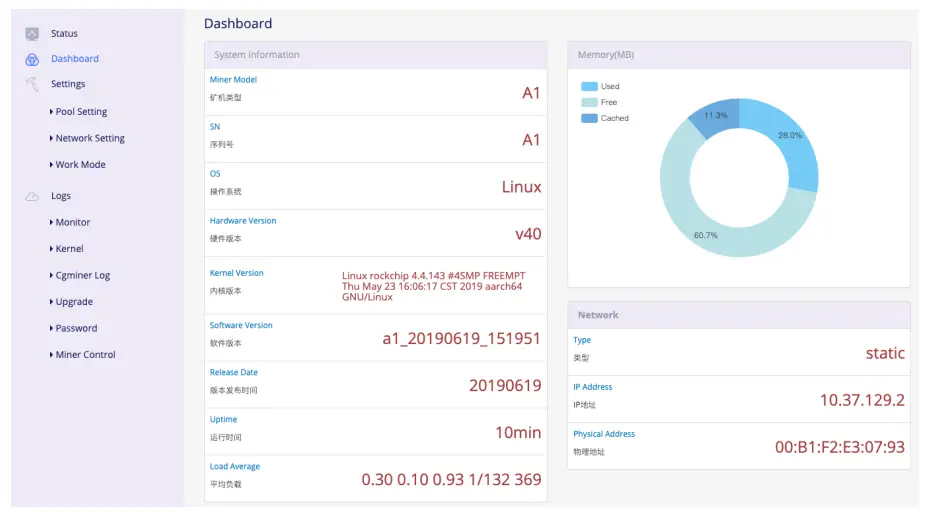
Task: Click the network Type value static
Action: 885,354
